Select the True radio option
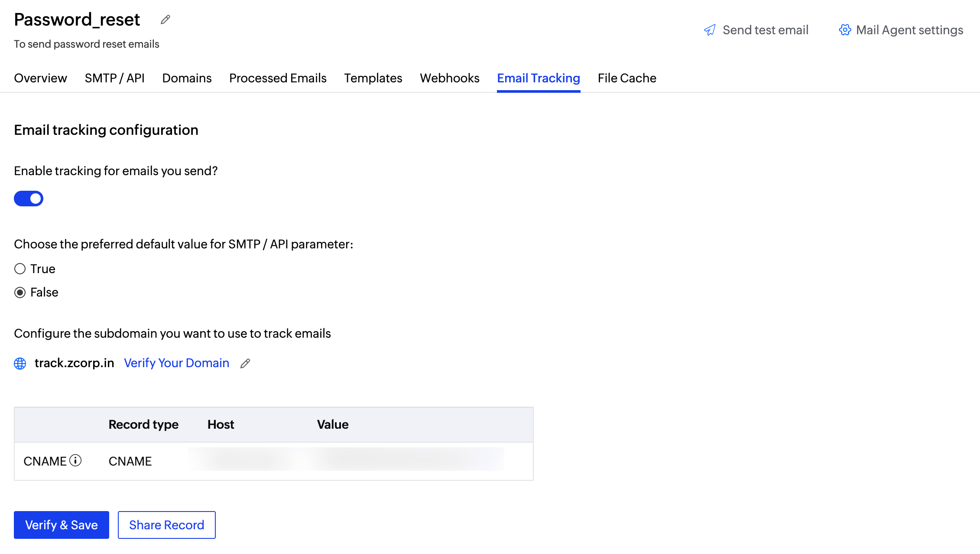 click(x=20, y=269)
